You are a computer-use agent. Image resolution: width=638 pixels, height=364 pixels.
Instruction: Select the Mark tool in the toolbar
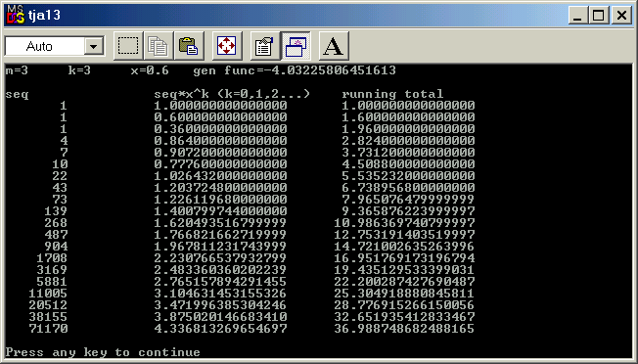pos(128,46)
